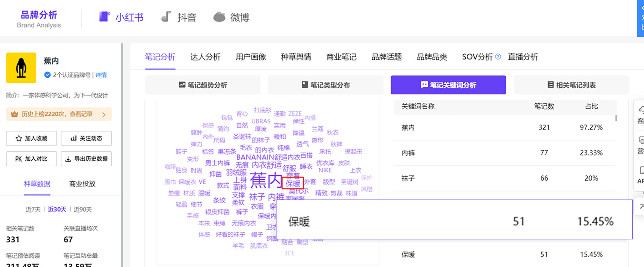Choose the 近30天 time range

[57, 209]
